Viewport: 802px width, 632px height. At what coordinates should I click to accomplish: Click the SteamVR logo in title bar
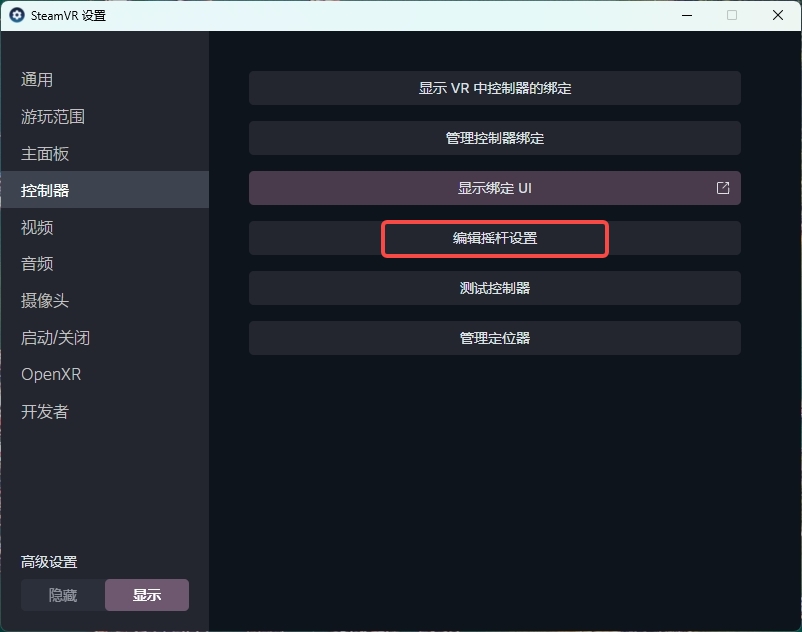tap(17, 15)
